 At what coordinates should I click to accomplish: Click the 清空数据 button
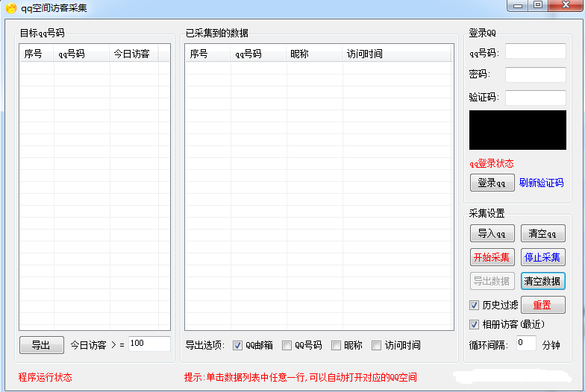(x=542, y=281)
